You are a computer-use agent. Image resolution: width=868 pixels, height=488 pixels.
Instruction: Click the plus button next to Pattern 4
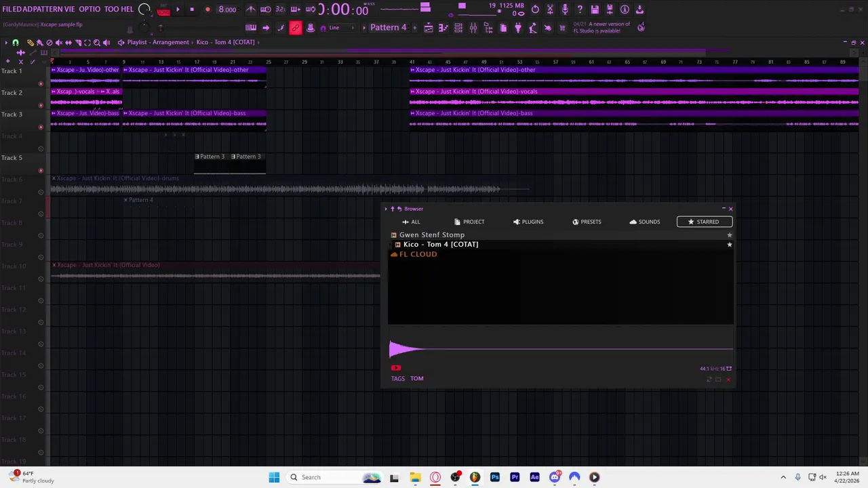coord(414,28)
